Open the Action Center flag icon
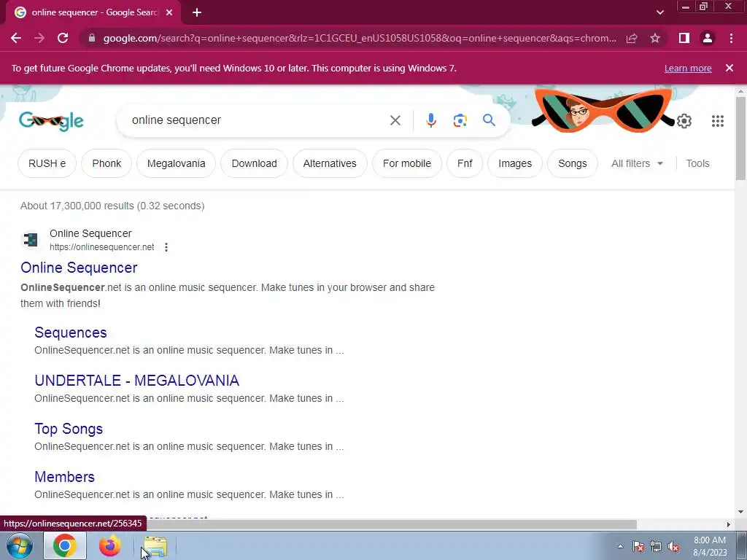 [x=638, y=547]
